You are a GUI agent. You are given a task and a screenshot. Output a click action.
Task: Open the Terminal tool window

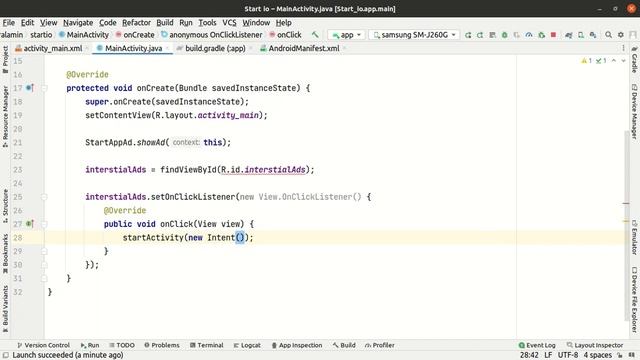tap(207, 345)
